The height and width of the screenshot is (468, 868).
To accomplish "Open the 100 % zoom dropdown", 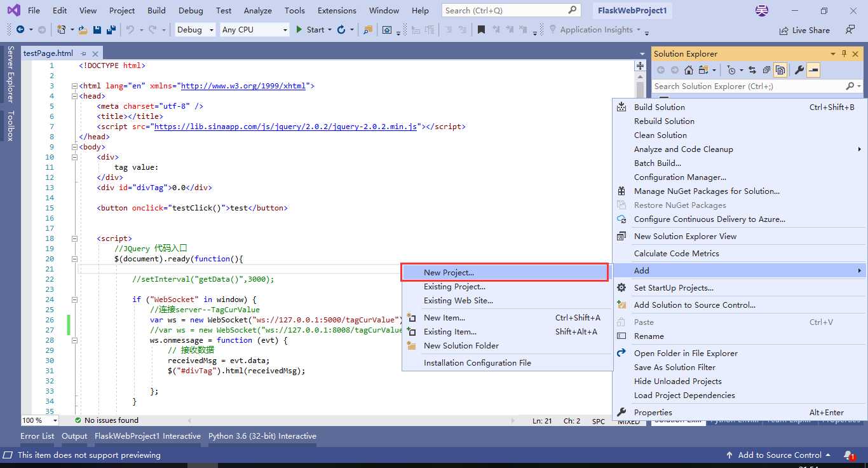I will 55,420.
